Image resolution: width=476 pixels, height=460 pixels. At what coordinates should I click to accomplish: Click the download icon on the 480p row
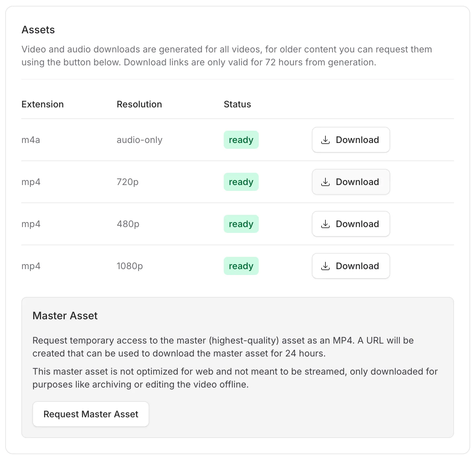tap(325, 224)
